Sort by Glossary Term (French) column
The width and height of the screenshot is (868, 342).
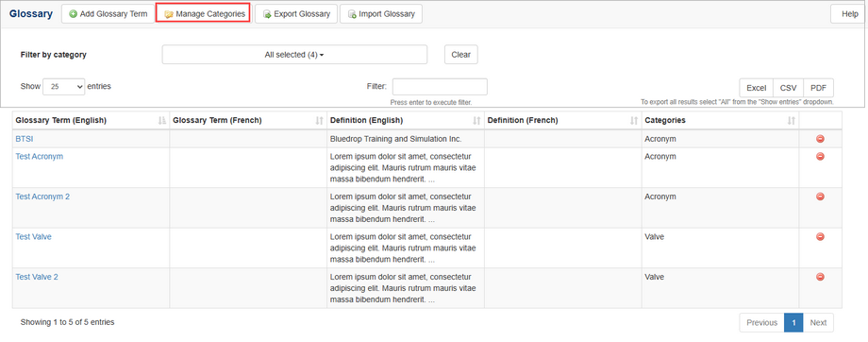[x=248, y=120]
